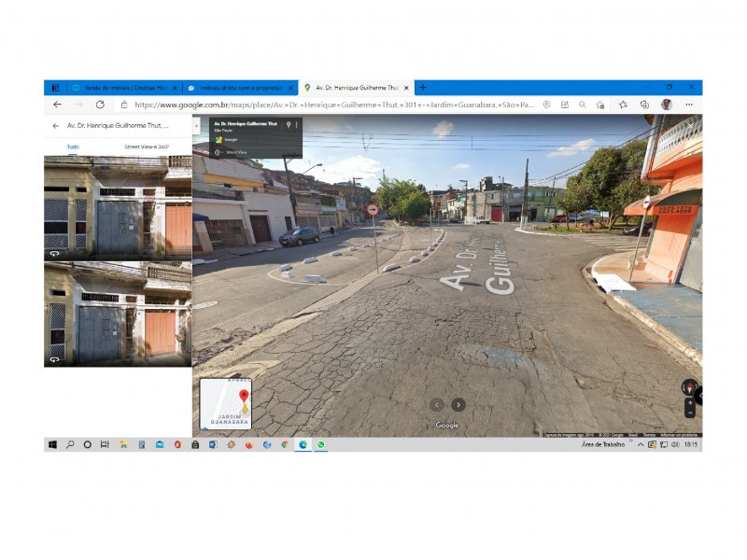Click the Street View compass icon
Viewport: 747px width, 560px height.
(x=689, y=387)
